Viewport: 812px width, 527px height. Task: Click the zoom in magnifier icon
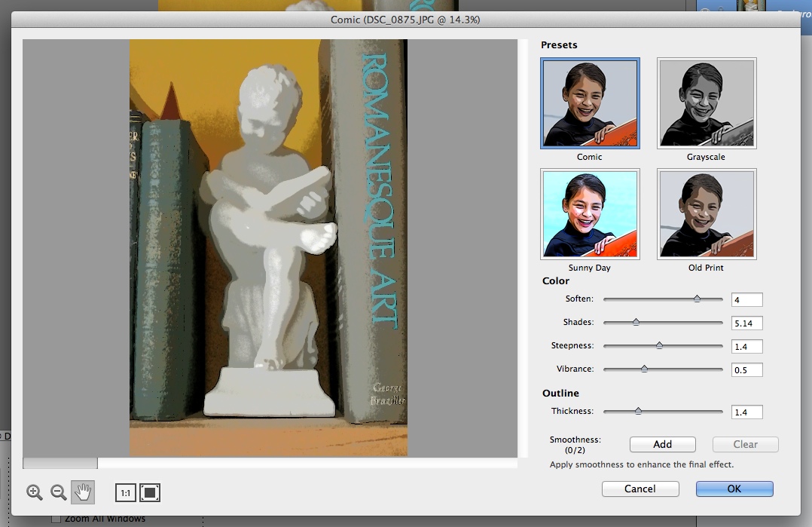pos(34,492)
